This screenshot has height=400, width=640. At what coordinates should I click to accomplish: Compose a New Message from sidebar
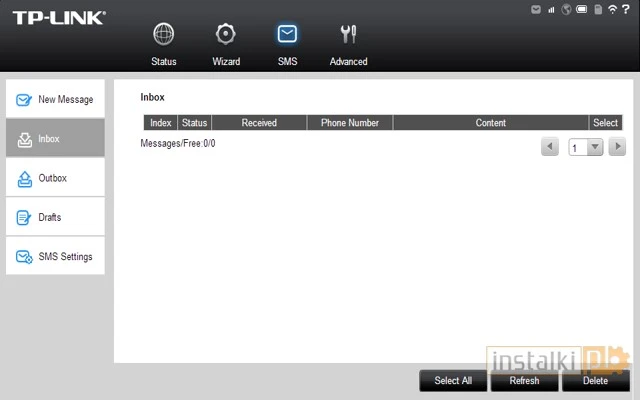(55, 99)
